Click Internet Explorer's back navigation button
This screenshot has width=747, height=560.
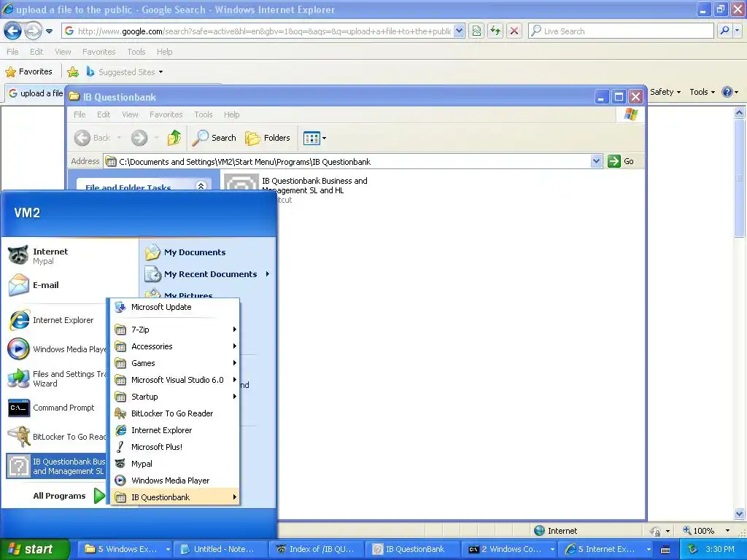[13, 31]
